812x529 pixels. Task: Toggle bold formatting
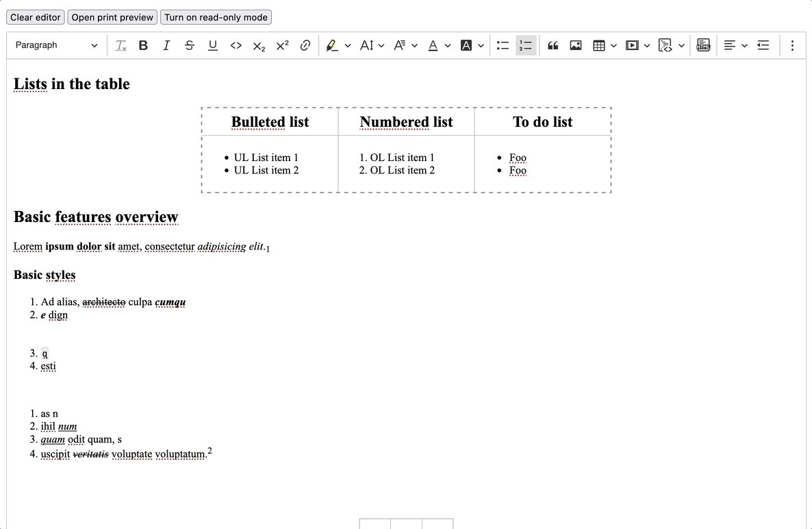point(143,45)
